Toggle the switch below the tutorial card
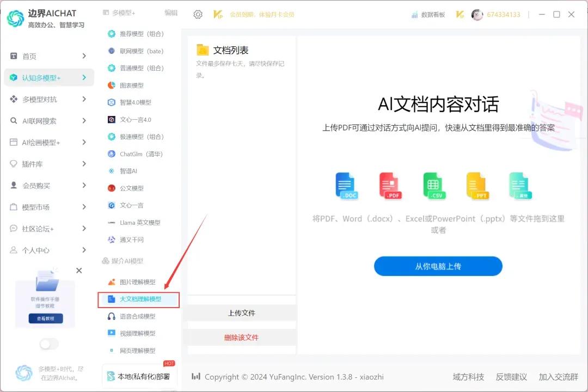 coord(49,344)
